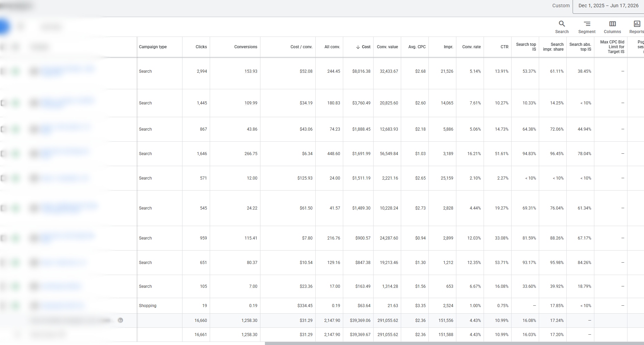Open the Columns customization icon
Screen dimensions: 644x345
(x=612, y=27)
